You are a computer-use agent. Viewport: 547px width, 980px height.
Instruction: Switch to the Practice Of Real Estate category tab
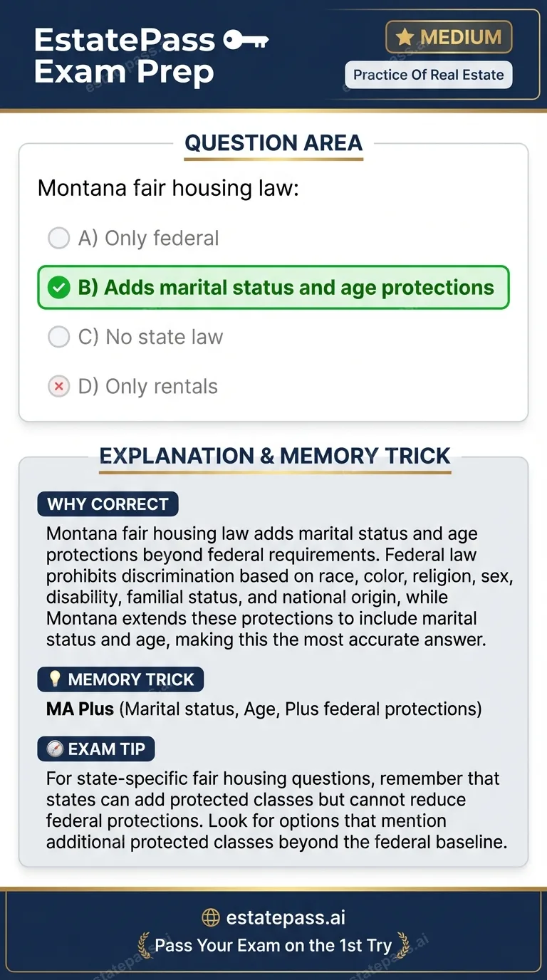[x=428, y=74]
